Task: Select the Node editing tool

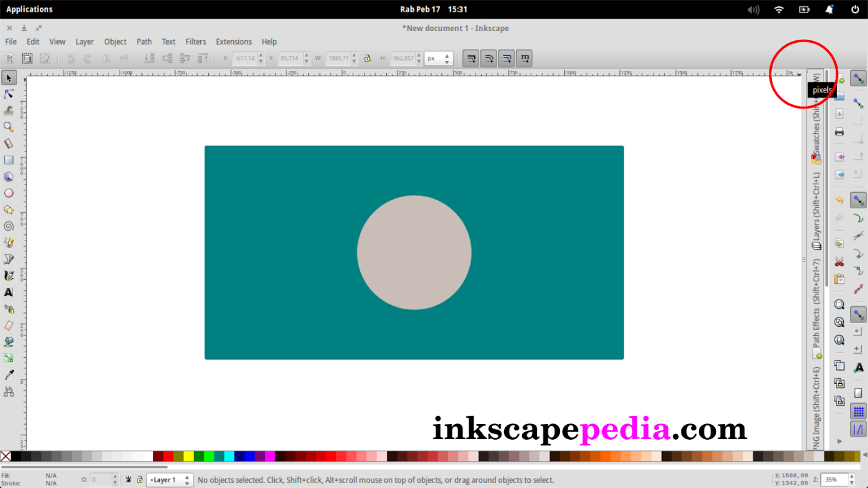Action: [x=9, y=94]
